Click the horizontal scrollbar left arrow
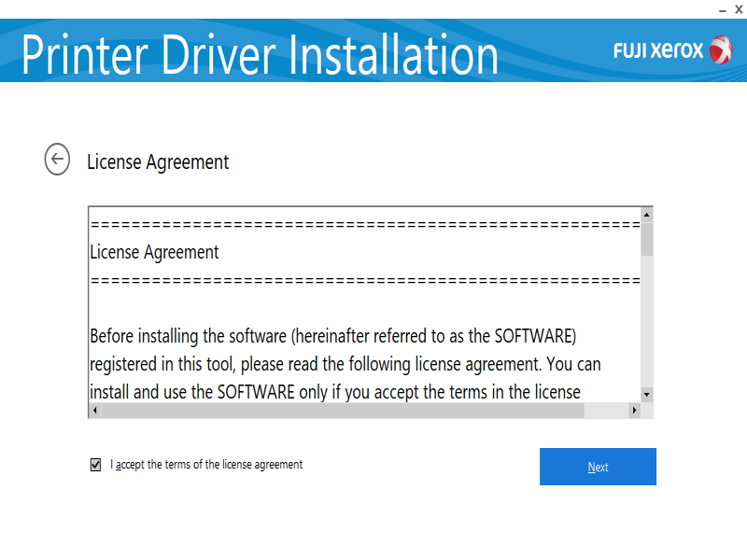Viewport: 747px width, 560px height. point(94,411)
